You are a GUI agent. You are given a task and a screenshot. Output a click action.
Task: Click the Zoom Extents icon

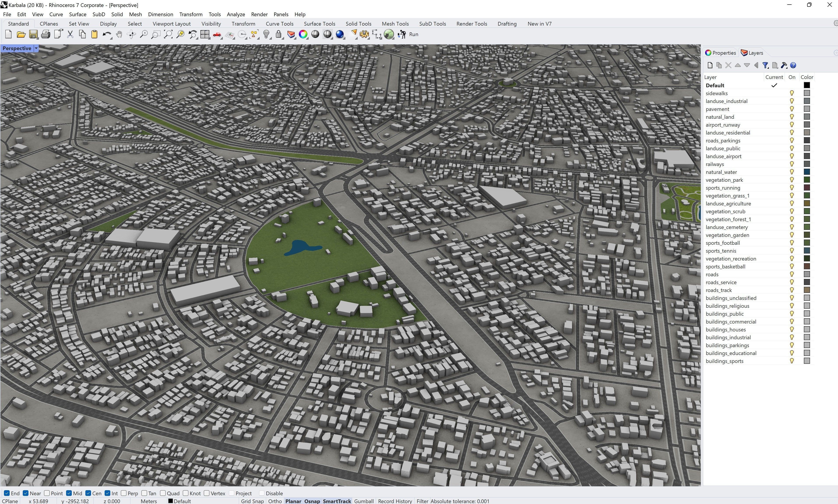168,34
